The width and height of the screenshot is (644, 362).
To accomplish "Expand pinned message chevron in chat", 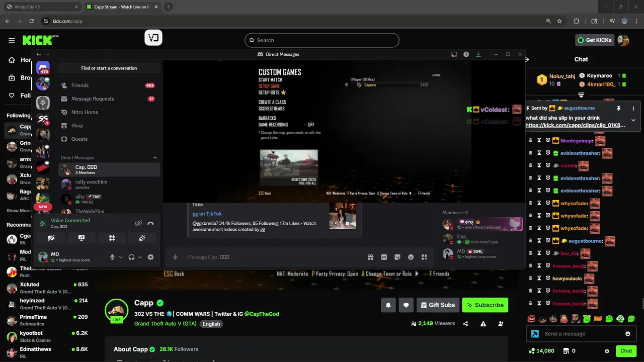I will tap(633, 120).
